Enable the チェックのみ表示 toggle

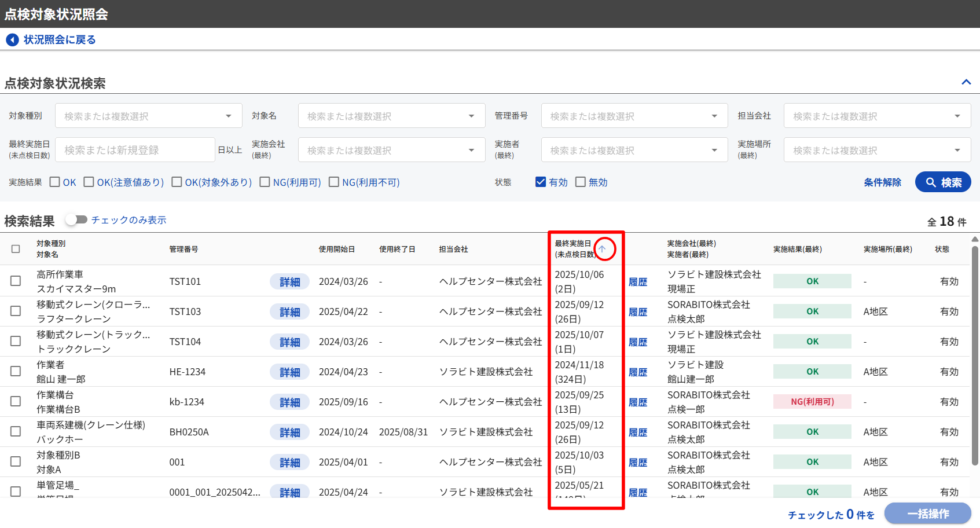point(76,220)
